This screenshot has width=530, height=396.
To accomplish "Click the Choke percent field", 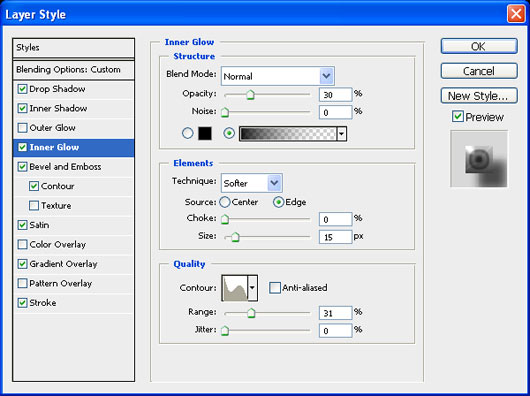I will coord(335,220).
